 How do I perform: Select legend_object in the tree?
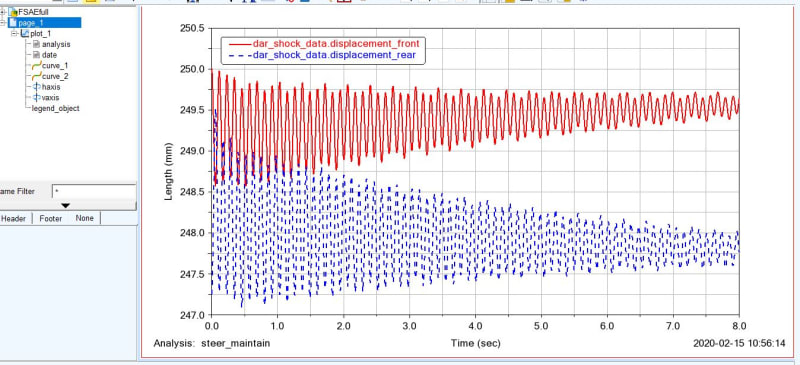point(56,108)
